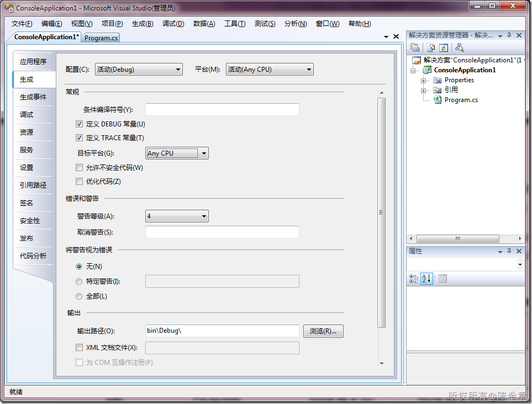This screenshot has height=404, width=532.
Task: Click the Categorized view icon in Properties panel
Action: pos(414,279)
